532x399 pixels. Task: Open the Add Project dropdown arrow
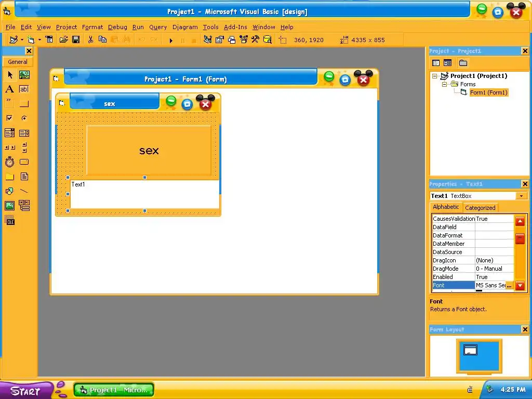22,39
